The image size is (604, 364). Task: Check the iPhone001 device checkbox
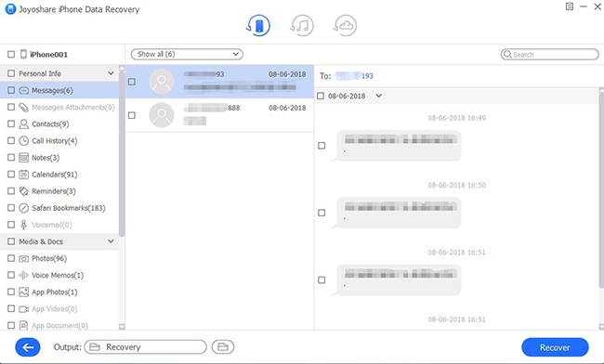click(x=11, y=54)
